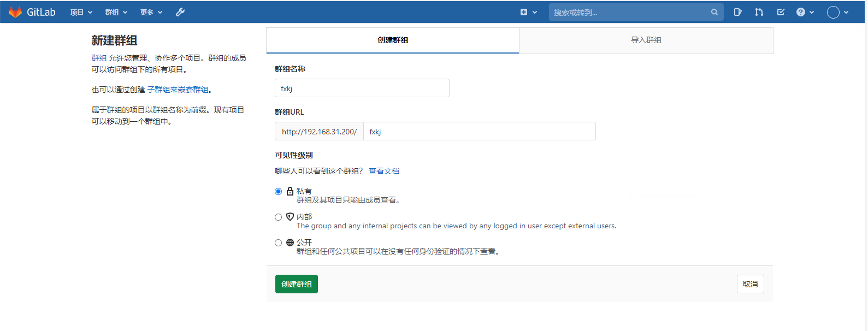868x331 pixels.
Task: Open the 子群组来嵌套群组 link
Action: 178,90
